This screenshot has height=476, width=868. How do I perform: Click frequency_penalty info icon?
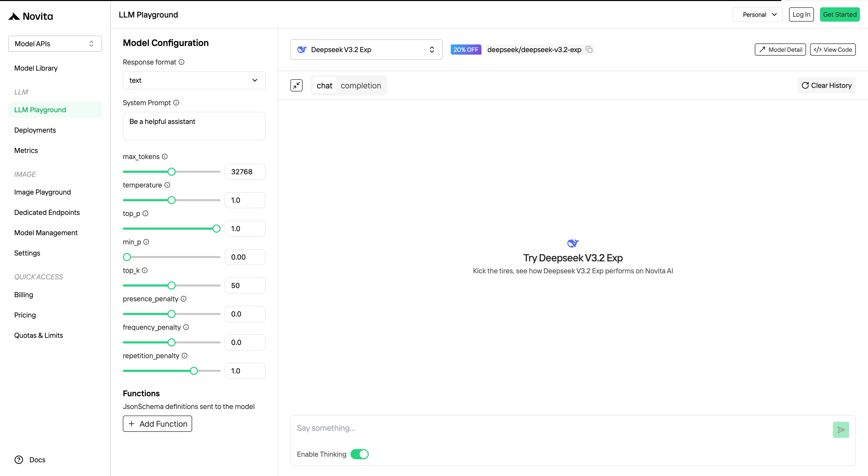(x=186, y=327)
